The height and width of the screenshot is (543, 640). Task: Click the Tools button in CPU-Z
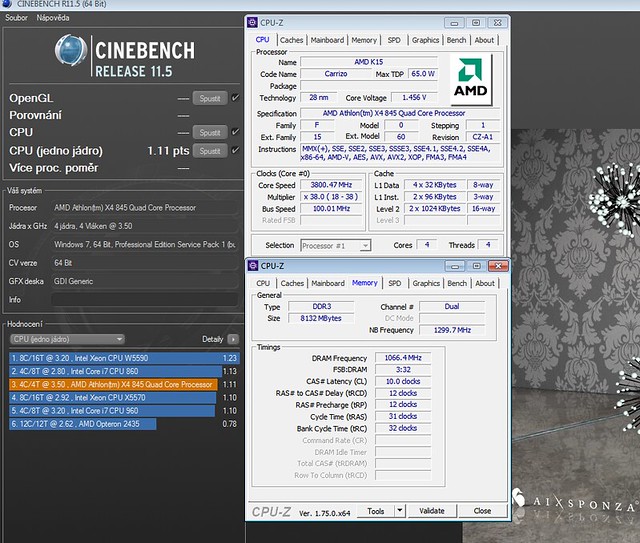(376, 511)
